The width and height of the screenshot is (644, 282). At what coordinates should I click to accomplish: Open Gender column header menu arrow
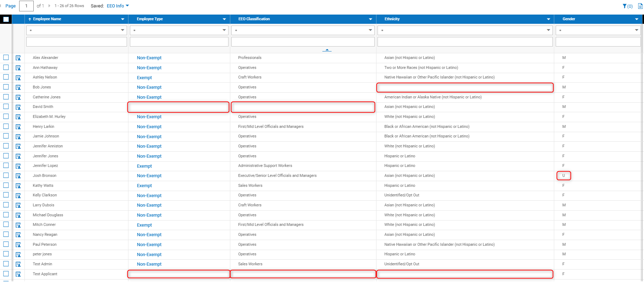click(637, 19)
